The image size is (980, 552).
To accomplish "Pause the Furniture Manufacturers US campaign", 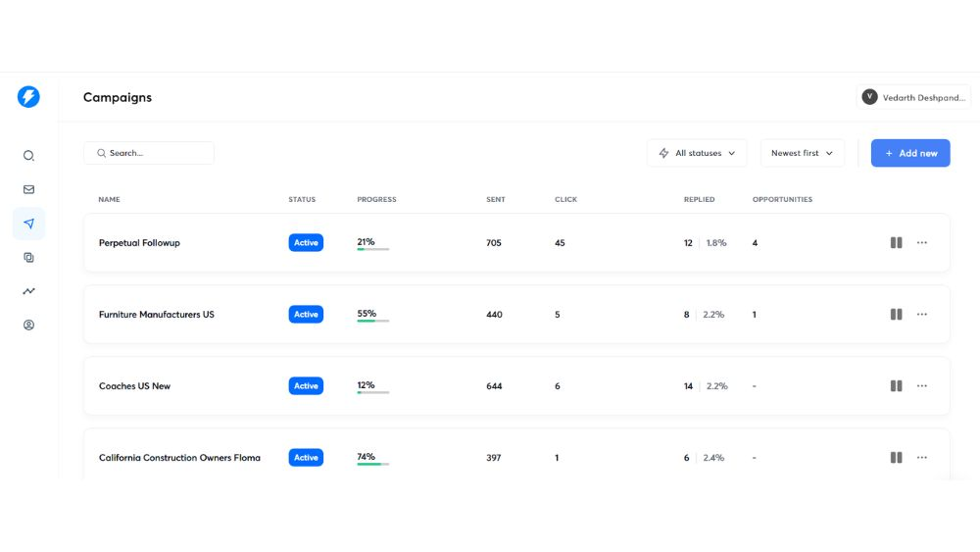I will [x=896, y=315].
